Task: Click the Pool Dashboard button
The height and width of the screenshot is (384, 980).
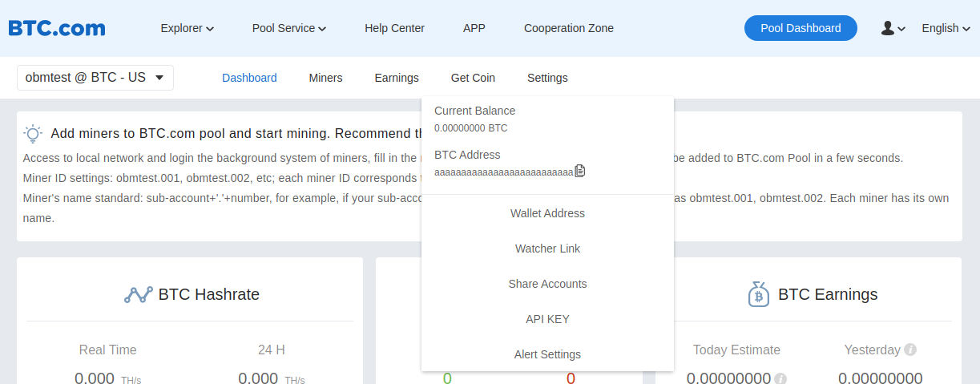Action: pyautogui.click(x=801, y=28)
